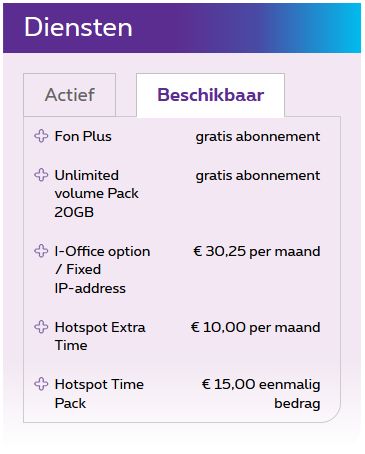Expand Hotspot Extra Time plus icon
This screenshot has width=365, height=454.
pos(41,327)
